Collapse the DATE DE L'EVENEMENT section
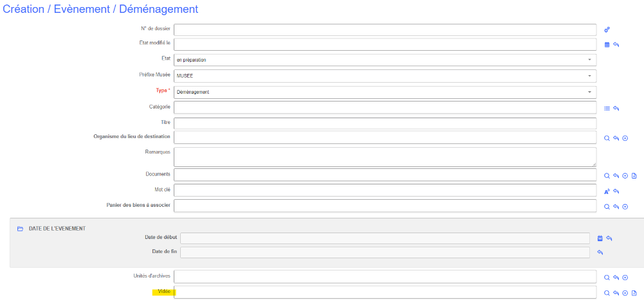The image size is (644, 300). [20, 229]
